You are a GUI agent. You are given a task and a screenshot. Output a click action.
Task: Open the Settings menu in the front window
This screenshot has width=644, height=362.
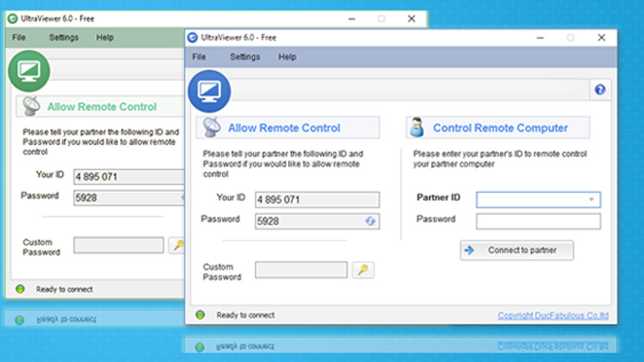point(245,57)
